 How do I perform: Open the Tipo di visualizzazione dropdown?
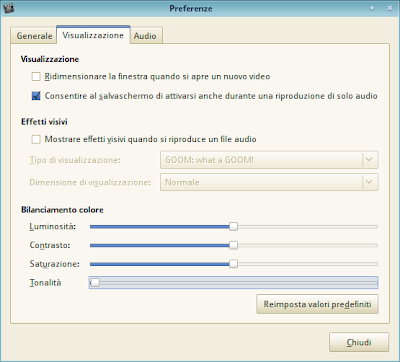click(269, 160)
